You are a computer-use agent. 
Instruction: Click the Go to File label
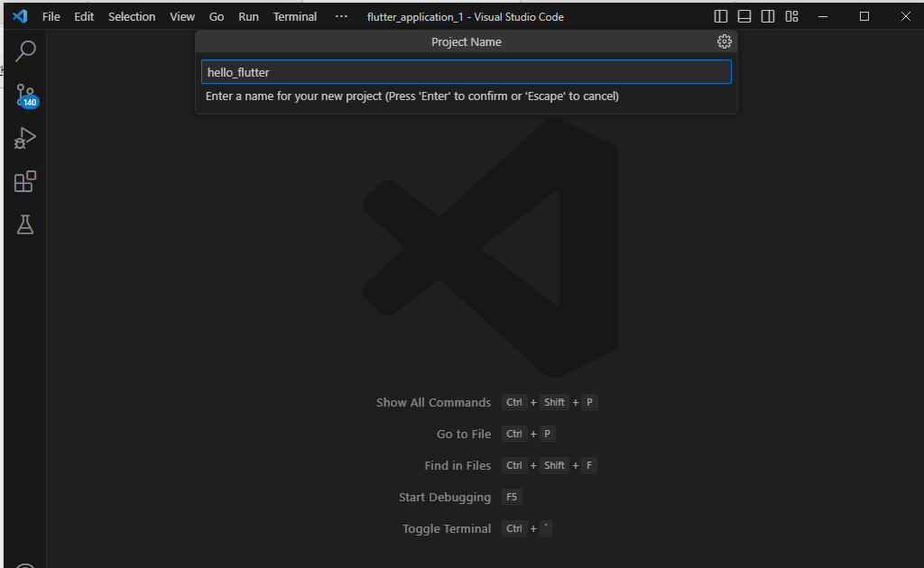(463, 434)
